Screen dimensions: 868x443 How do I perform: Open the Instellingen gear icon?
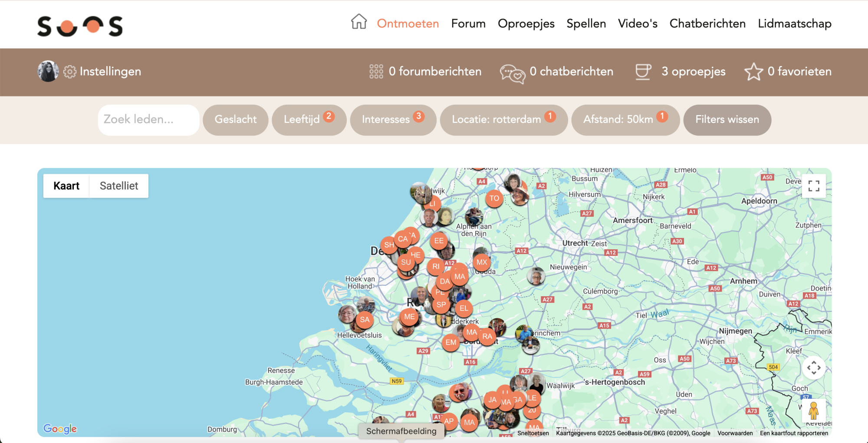coord(70,72)
